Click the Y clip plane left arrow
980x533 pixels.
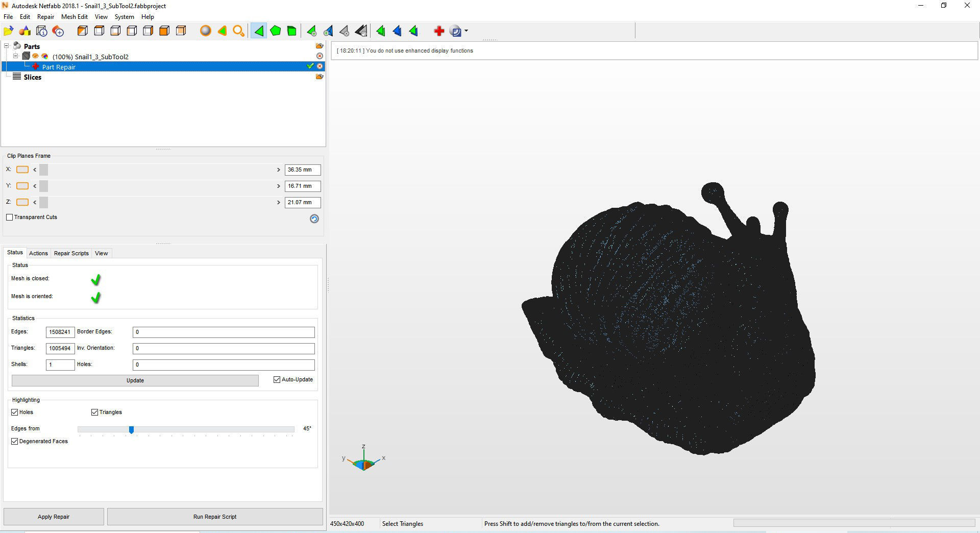(x=35, y=186)
